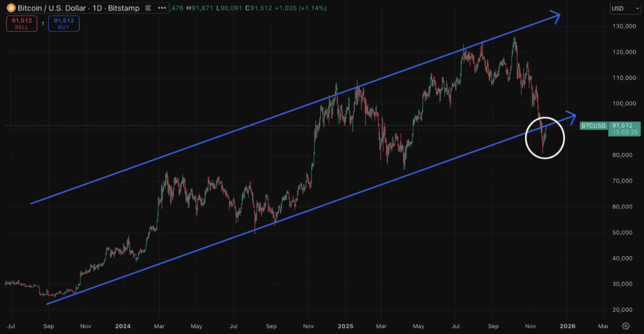Click the green BTCUSD price label tag
Image resolution: width=644 pixels, height=334 pixels.
[x=593, y=126]
